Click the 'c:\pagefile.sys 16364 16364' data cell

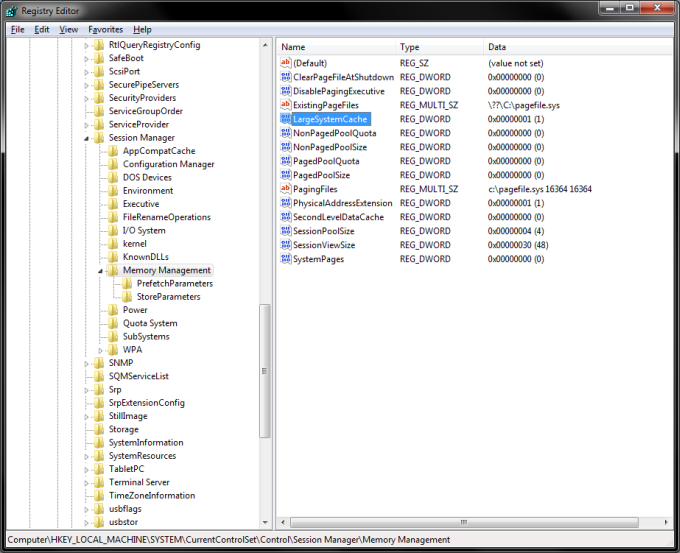540,189
